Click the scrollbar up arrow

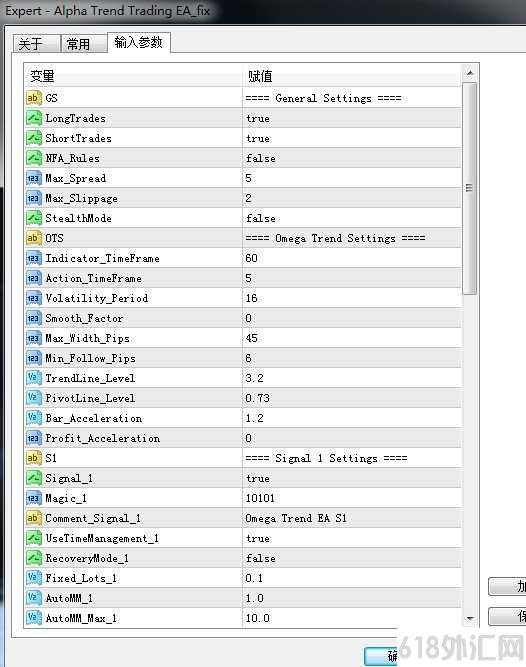(x=470, y=73)
